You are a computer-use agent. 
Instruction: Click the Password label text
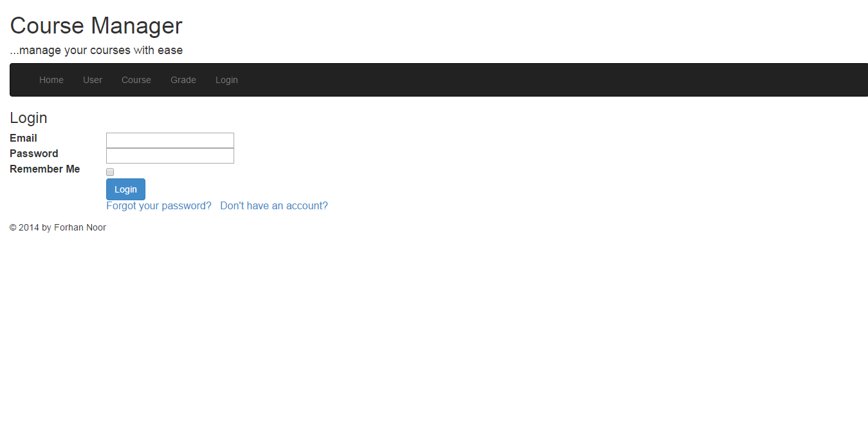(x=33, y=153)
